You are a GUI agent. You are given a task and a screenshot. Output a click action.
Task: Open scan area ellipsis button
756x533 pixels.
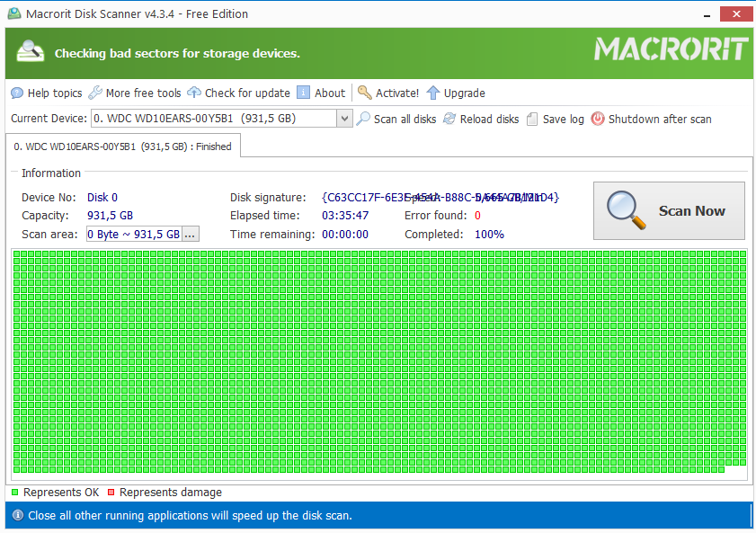[190, 235]
